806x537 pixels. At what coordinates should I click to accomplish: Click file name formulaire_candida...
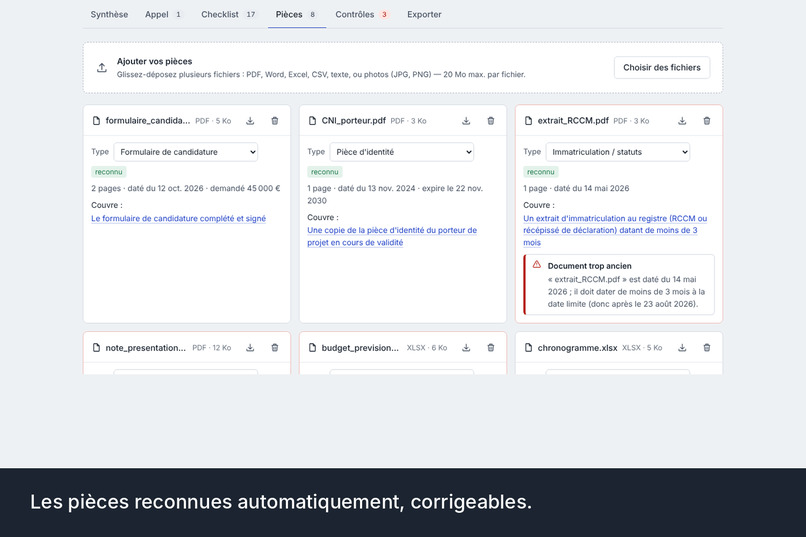[148, 121]
